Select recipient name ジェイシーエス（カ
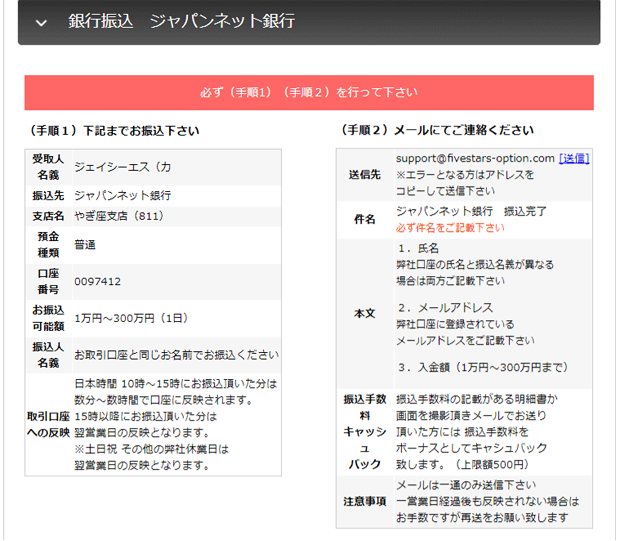 coord(123,167)
